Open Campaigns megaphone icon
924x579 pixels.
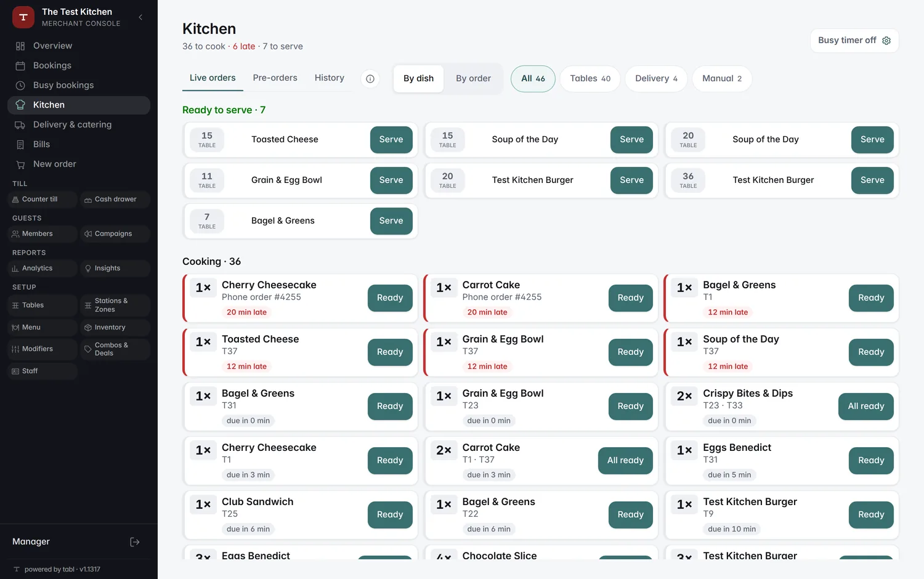pyautogui.click(x=88, y=234)
